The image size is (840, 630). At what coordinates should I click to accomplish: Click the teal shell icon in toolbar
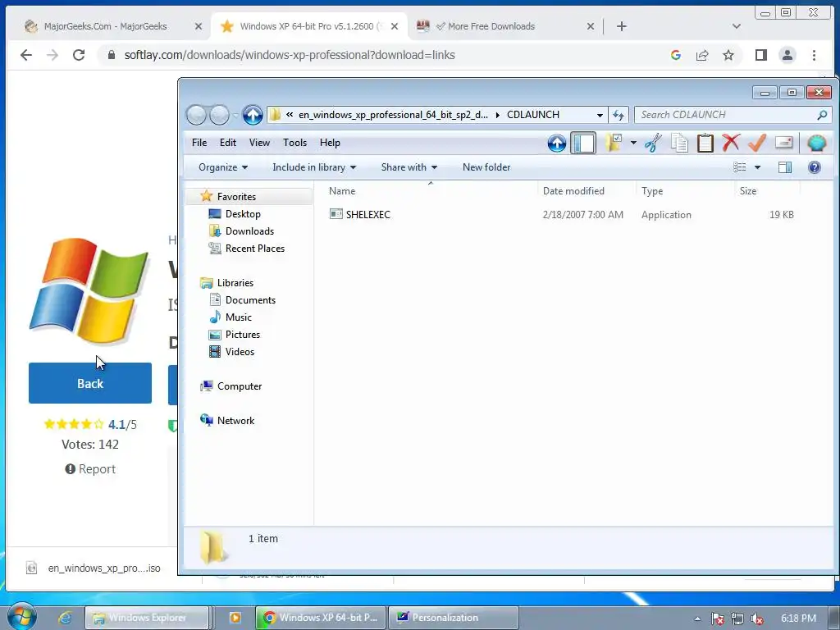click(x=816, y=143)
